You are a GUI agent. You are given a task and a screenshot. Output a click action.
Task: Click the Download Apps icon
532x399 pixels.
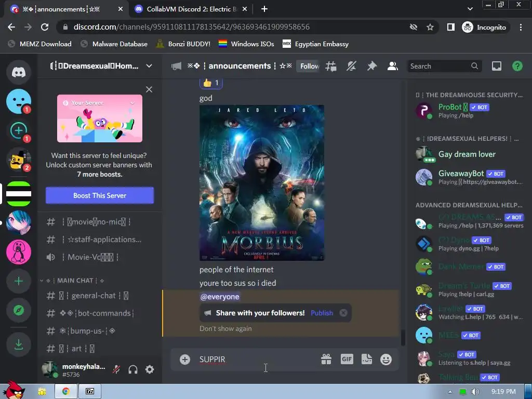[19, 345]
